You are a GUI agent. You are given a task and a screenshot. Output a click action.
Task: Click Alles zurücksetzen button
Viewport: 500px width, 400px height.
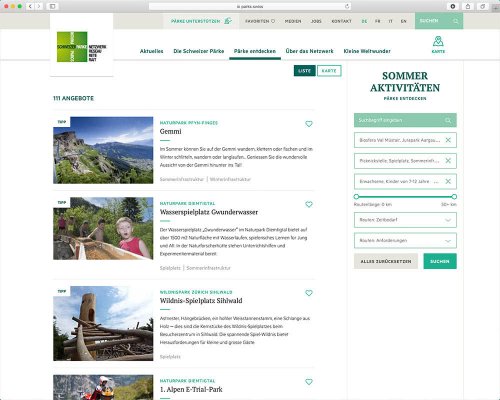(x=386, y=261)
